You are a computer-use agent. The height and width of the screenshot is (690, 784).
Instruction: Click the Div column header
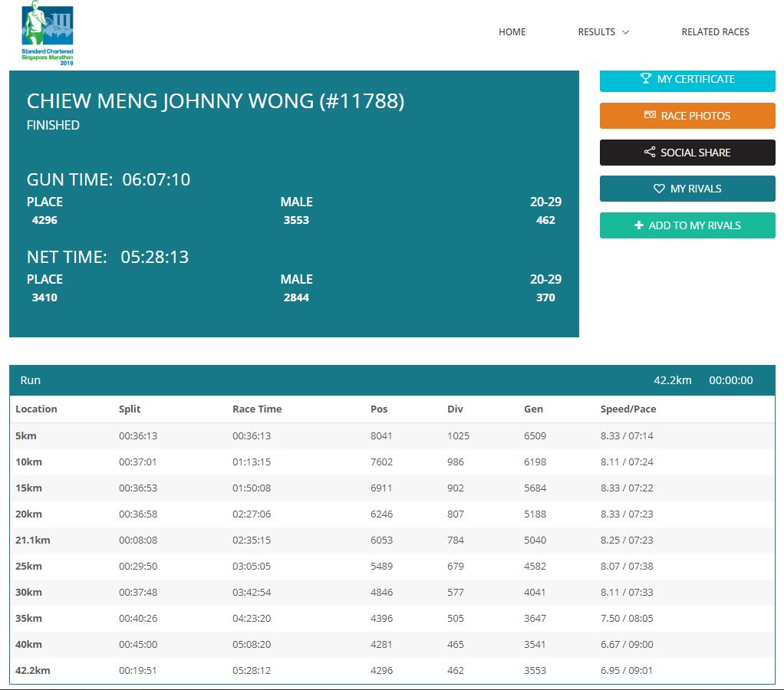[x=455, y=409]
